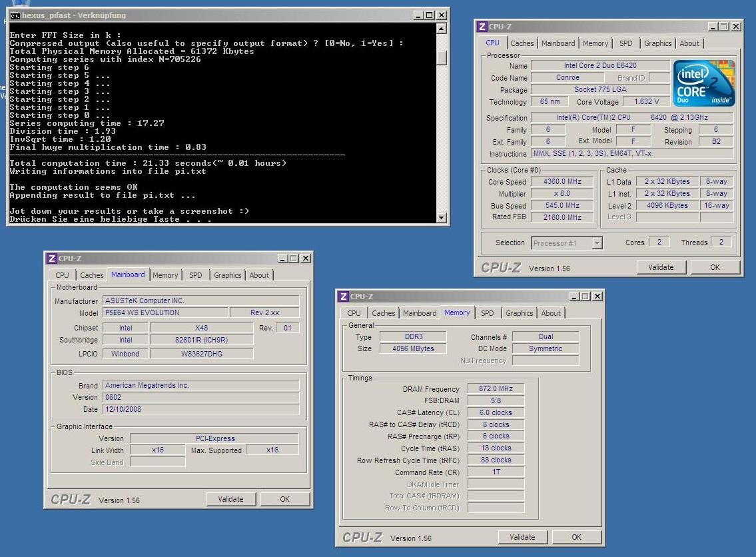Screen dimensions: 756x557
Task: Select Memory tab in Mainboard CPU-Z window
Action: [165, 275]
